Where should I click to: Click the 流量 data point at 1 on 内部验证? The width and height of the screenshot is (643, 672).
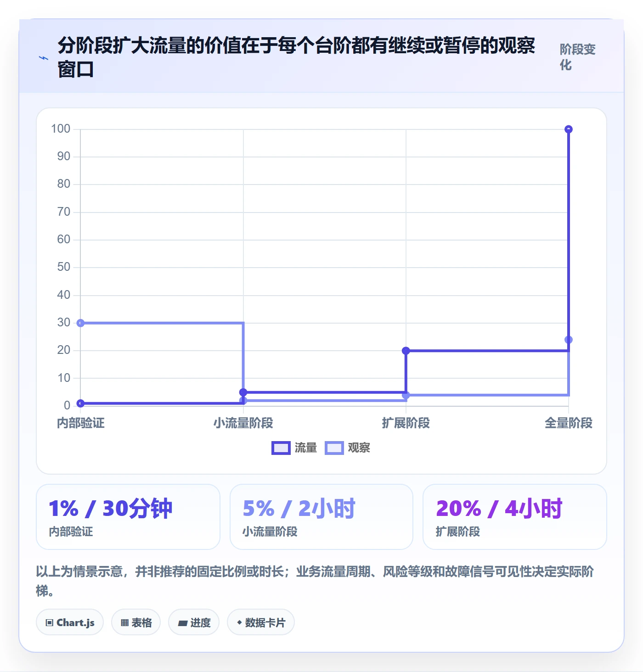click(80, 403)
